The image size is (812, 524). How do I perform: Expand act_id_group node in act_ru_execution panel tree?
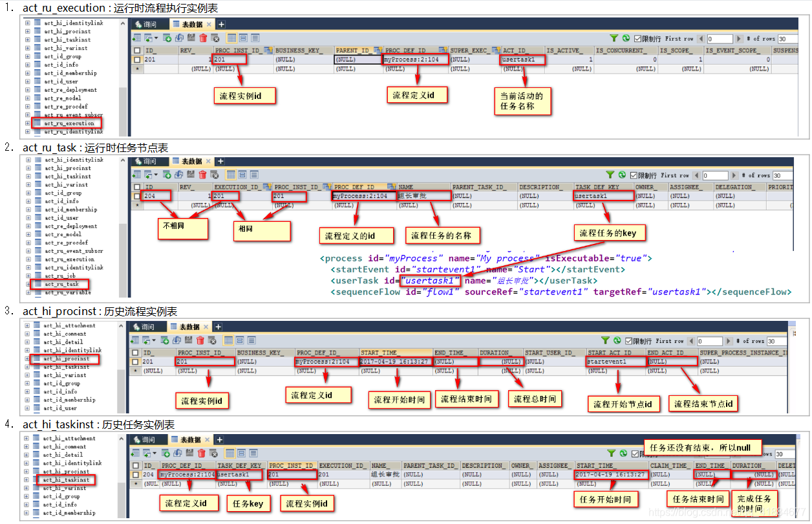[x=28, y=56]
